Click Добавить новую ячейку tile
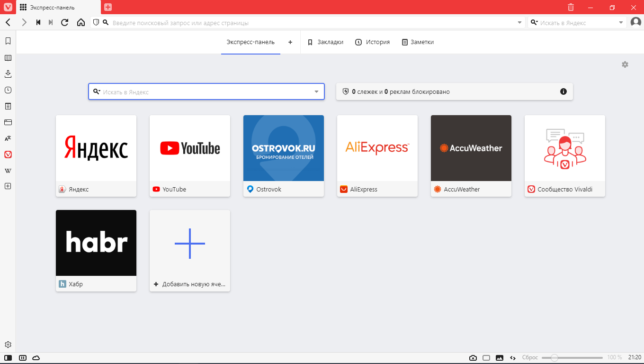 point(190,250)
